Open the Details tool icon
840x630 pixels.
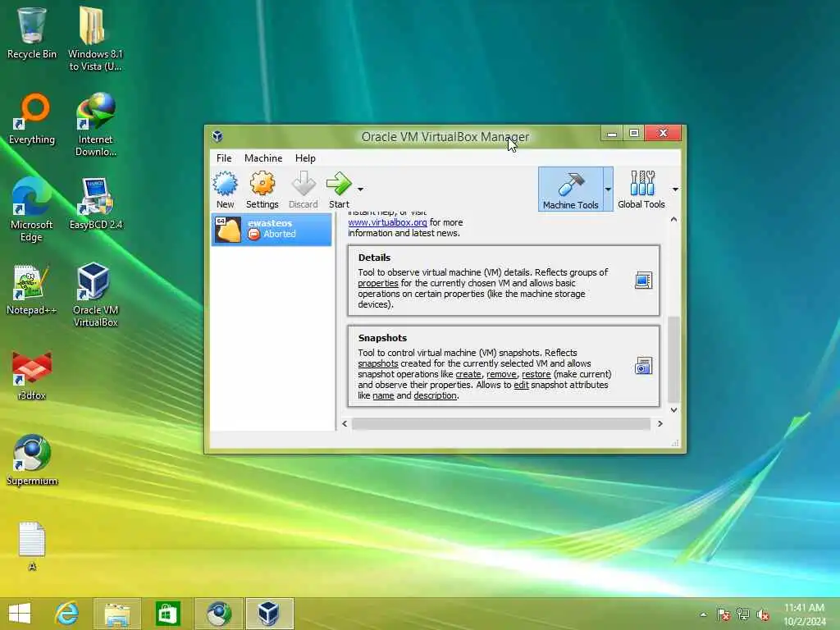tap(643, 281)
